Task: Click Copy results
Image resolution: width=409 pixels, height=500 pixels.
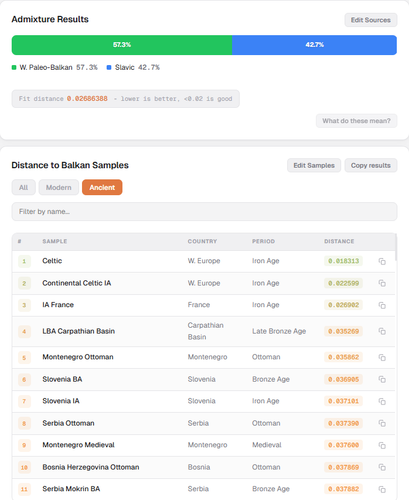Action: tap(371, 165)
